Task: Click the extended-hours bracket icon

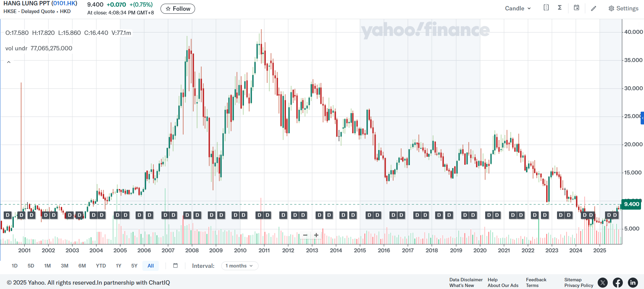Action: 546,7
